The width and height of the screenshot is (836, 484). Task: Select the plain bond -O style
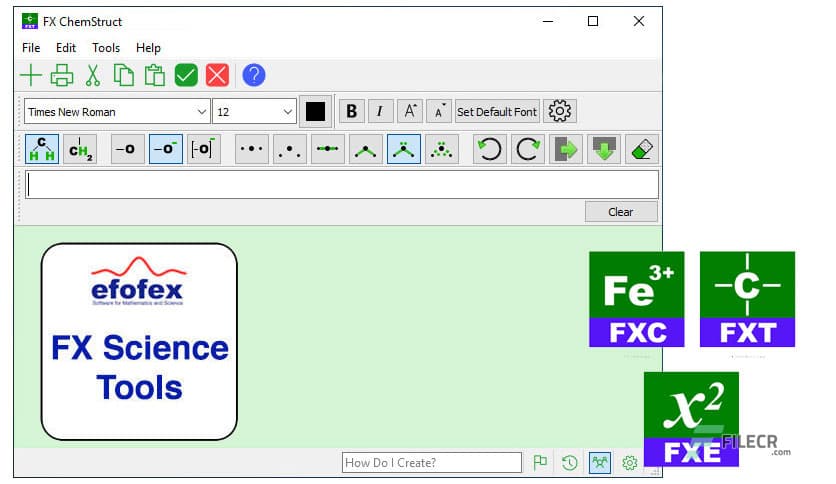[127, 149]
